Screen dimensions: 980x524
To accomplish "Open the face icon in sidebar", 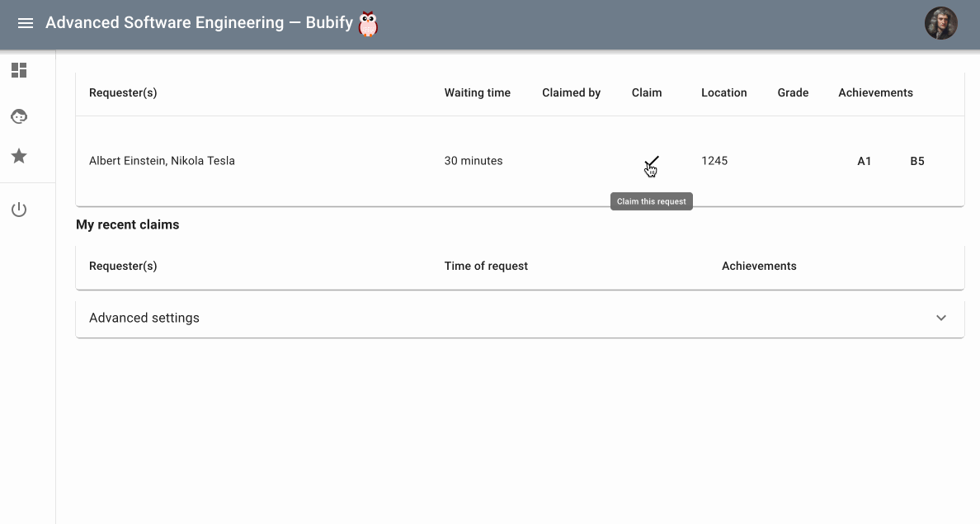I will [19, 116].
